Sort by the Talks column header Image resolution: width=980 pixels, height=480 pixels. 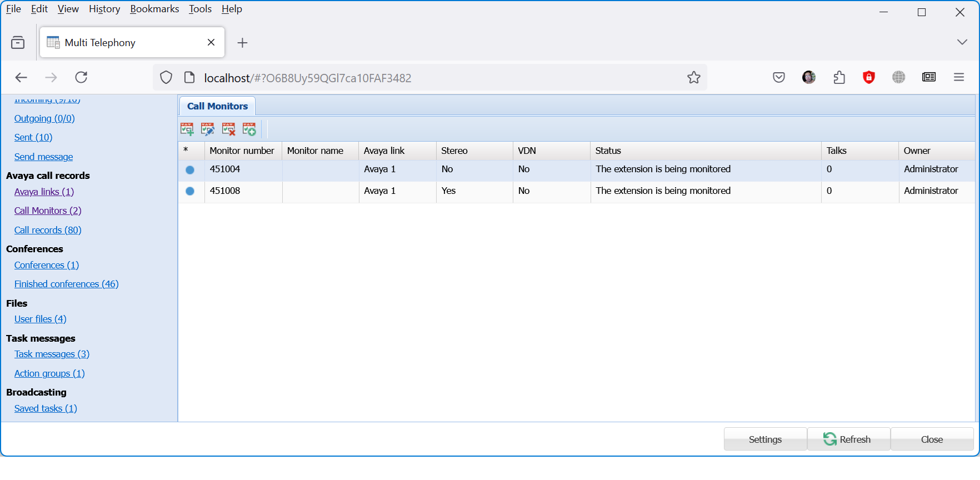coord(860,151)
